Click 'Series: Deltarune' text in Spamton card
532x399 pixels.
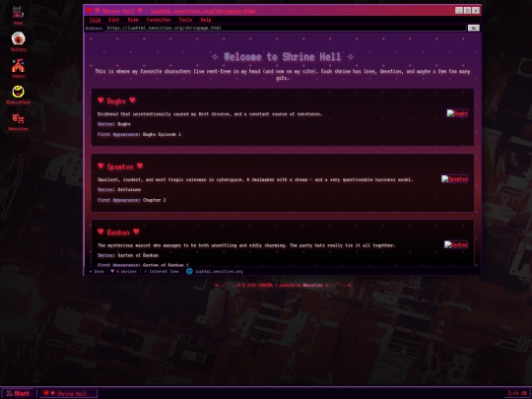[x=119, y=190]
